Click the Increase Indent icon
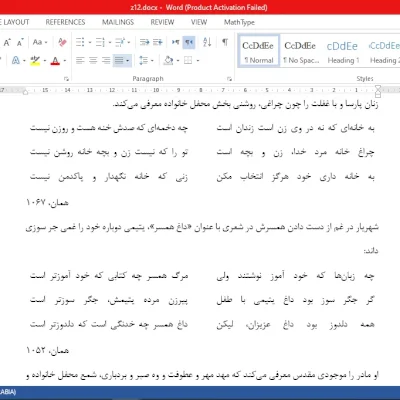400x400 pixels. point(158,42)
